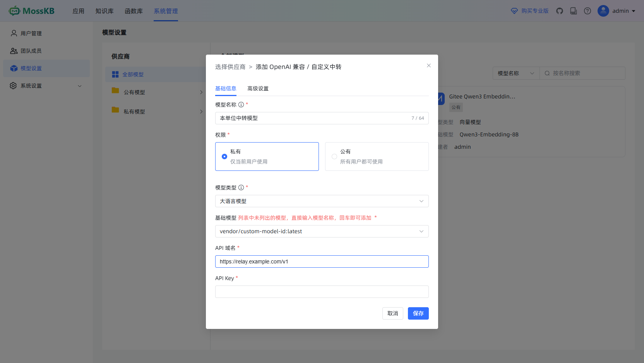Click the 团队成员 sidebar item
The image size is (644, 363).
(46, 51)
